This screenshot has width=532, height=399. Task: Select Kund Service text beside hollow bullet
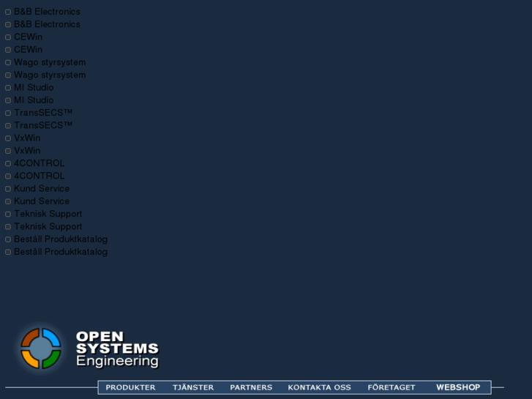[42, 189]
